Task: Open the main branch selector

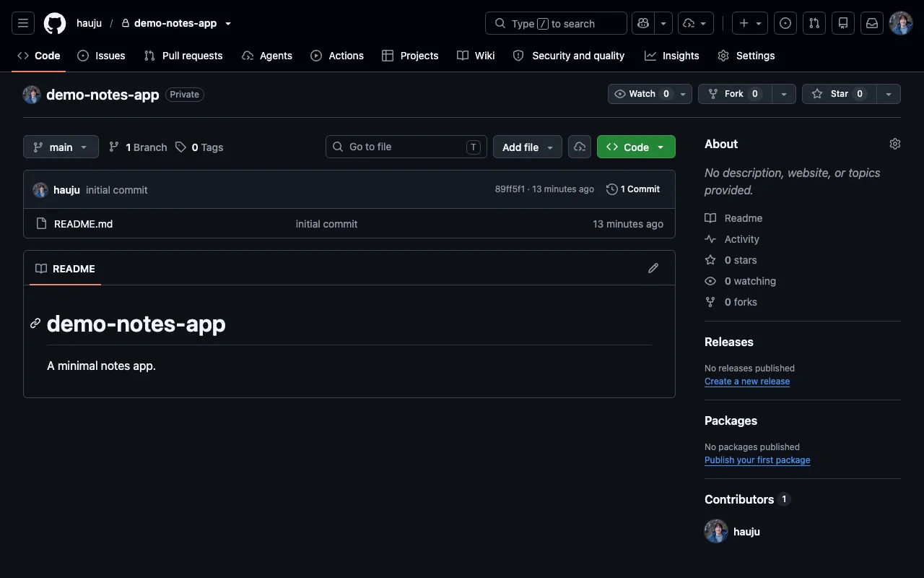Action: coord(61,147)
